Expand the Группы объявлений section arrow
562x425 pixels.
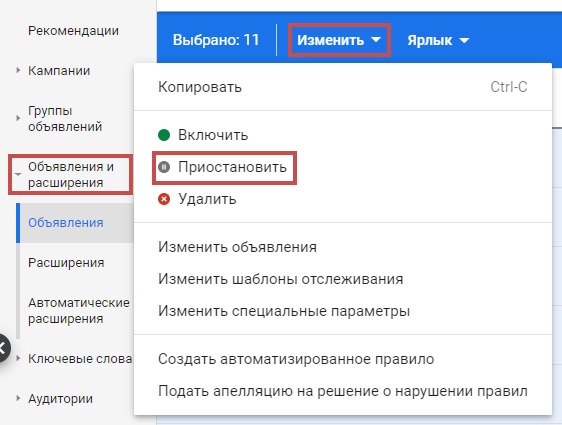tap(18, 118)
